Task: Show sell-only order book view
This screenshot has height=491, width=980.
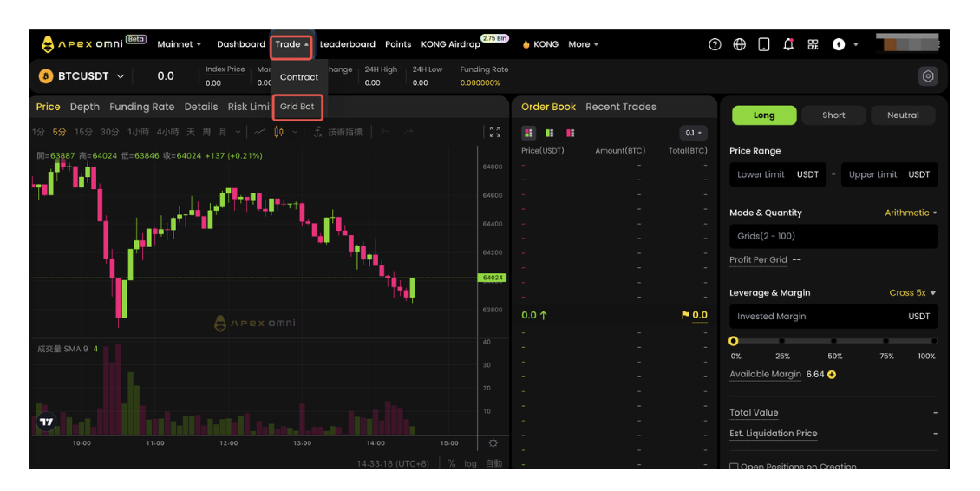Action: (570, 134)
